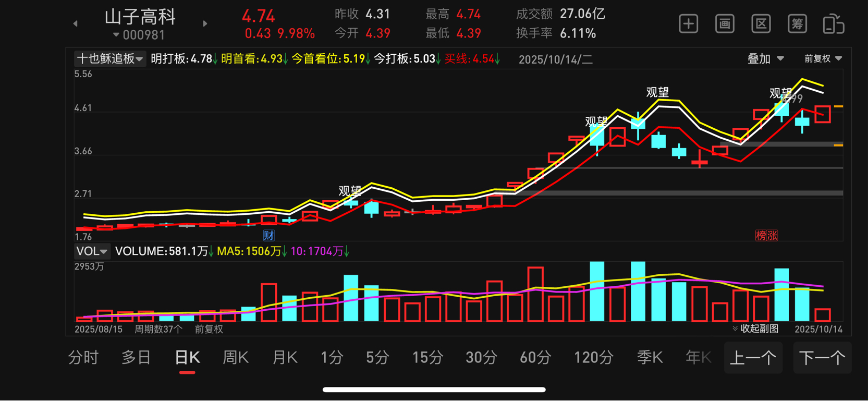Tap the start date 2025/08/15

(x=99, y=329)
